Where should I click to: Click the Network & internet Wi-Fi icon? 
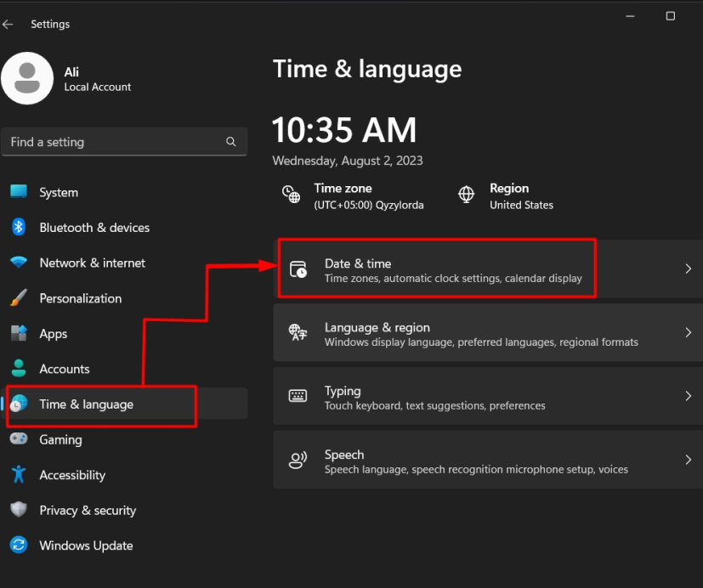click(19, 263)
